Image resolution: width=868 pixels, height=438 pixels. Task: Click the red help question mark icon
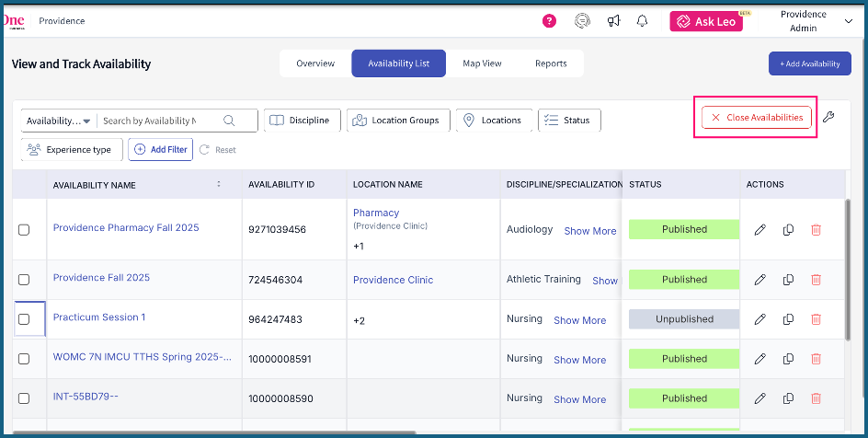549,21
